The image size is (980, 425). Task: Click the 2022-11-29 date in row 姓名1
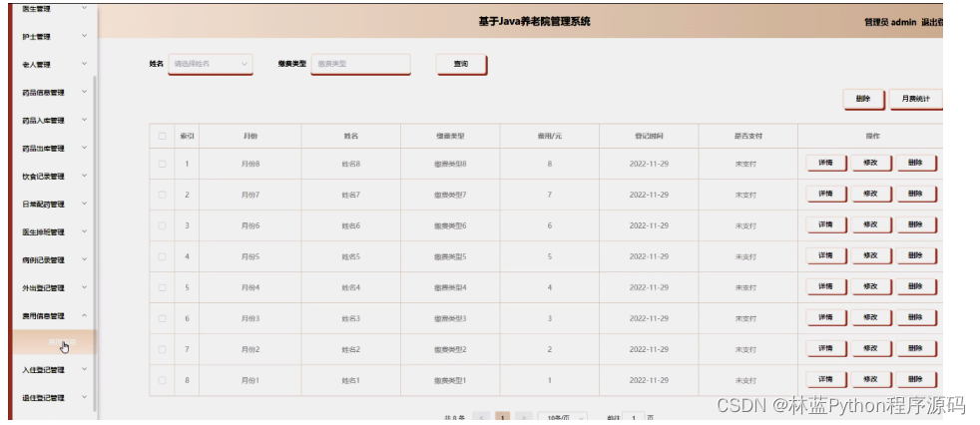(x=649, y=380)
